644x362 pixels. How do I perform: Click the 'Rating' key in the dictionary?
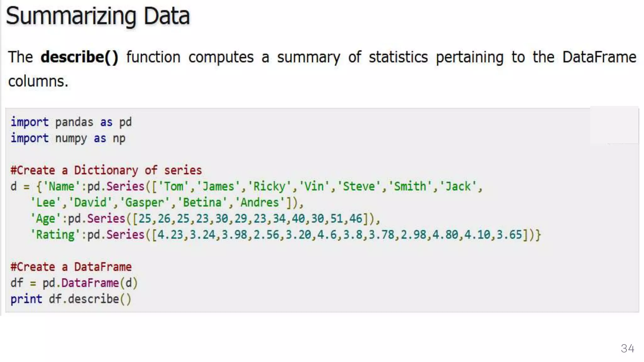[55, 235]
